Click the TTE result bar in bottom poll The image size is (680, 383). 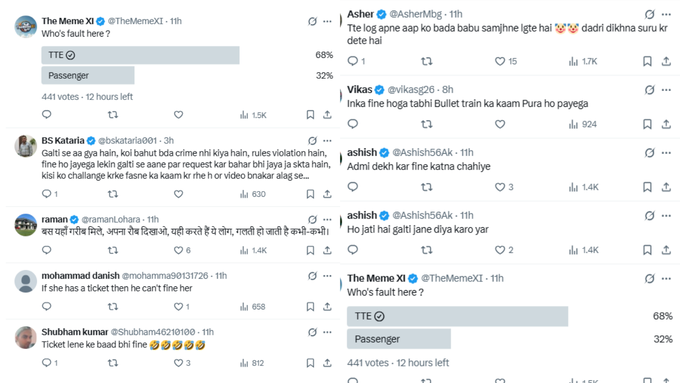point(458,316)
